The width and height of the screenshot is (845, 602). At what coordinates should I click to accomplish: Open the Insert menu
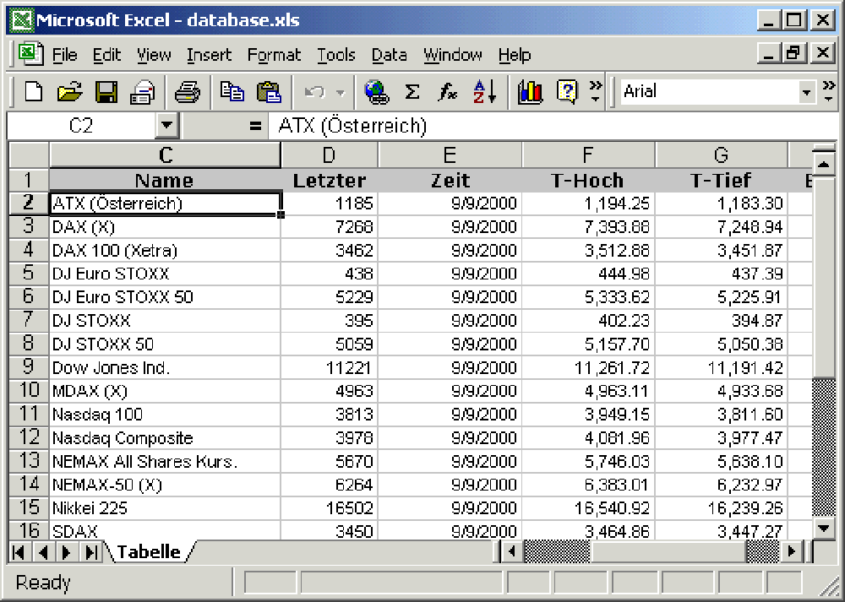coord(209,55)
